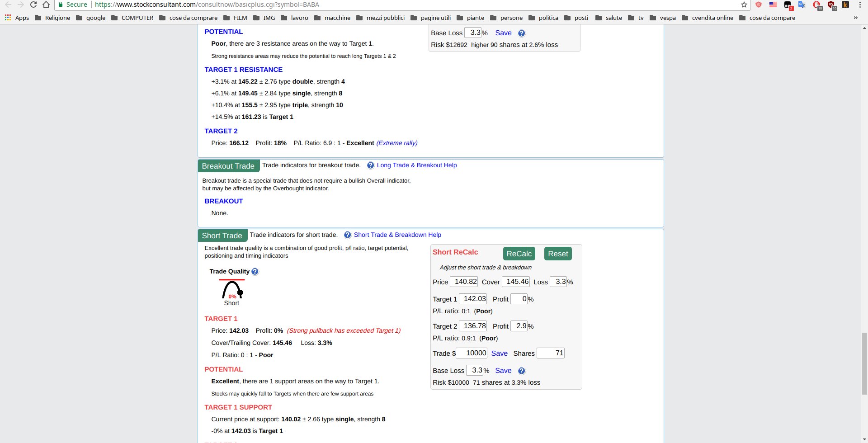Edit the Target 1 field 142.03
The width and height of the screenshot is (868, 443).
point(473,299)
